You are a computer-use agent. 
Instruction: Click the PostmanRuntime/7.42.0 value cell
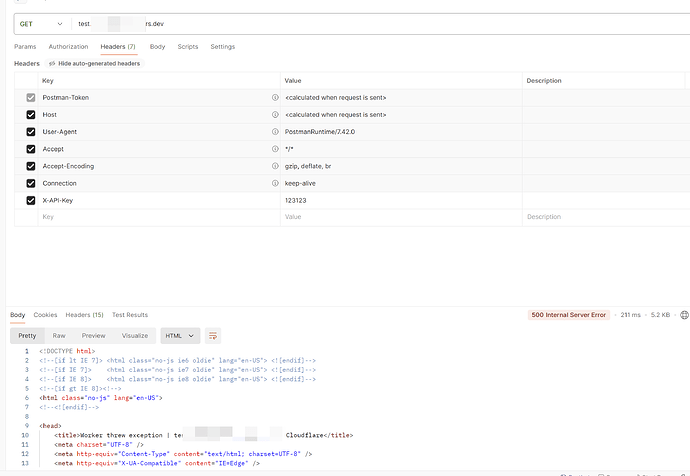pyautogui.click(x=401, y=132)
